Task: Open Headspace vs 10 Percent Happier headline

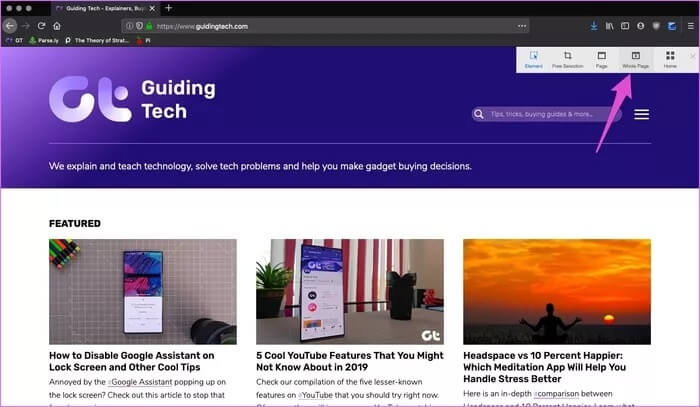Action: pyautogui.click(x=544, y=367)
